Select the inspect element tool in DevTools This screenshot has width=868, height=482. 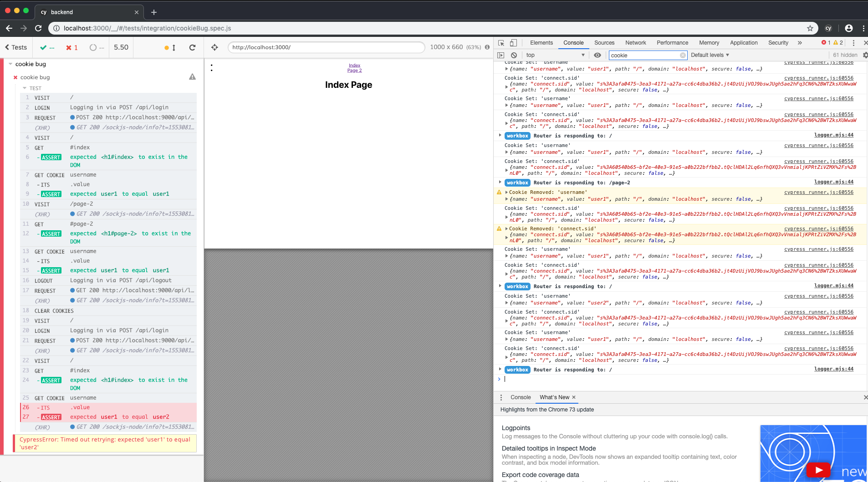pyautogui.click(x=501, y=42)
